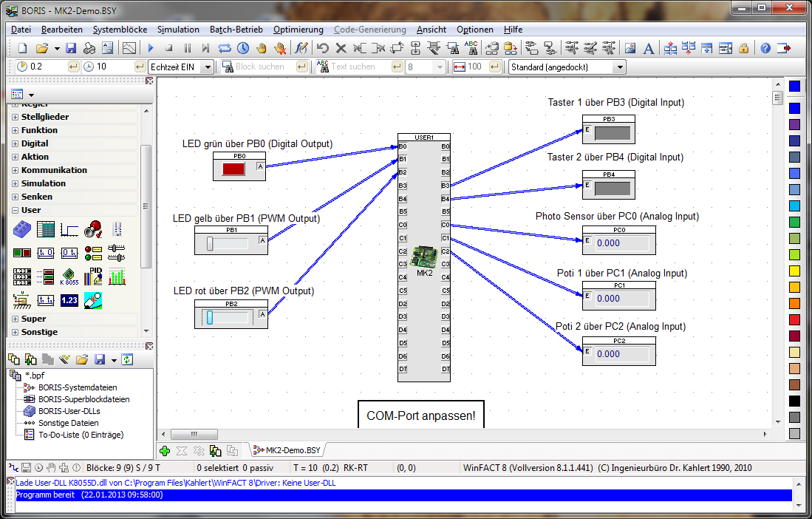Click the blue help question mark icon
This screenshot has width=812, height=519.
pos(765,48)
